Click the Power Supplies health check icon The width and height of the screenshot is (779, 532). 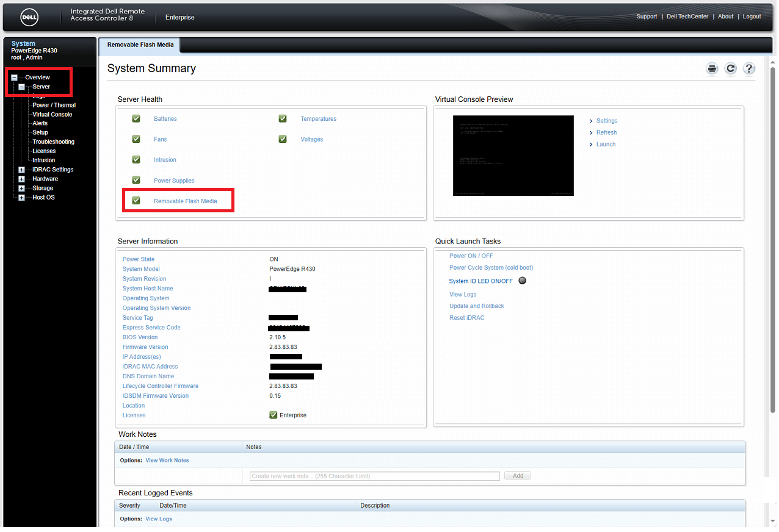[136, 180]
